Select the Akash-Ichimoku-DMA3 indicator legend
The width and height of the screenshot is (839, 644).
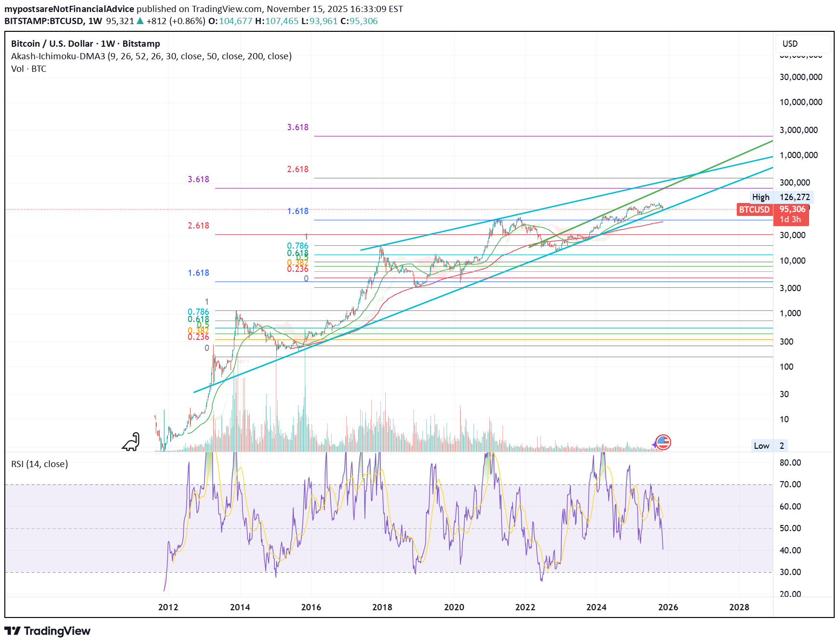(x=151, y=56)
